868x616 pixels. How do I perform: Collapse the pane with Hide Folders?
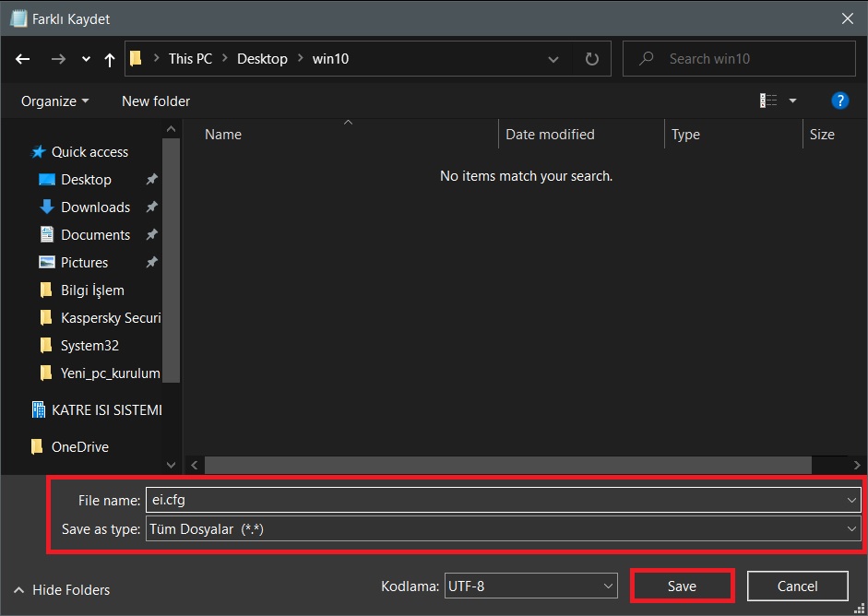61,590
